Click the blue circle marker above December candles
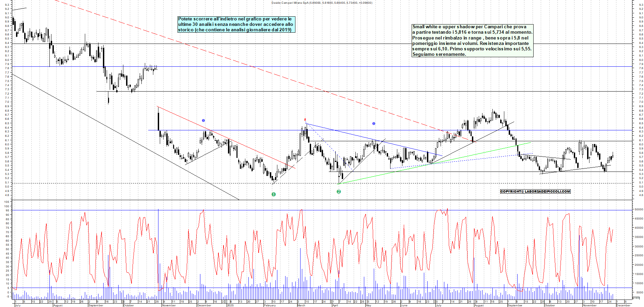This screenshot has width=644, height=307. 203,120
